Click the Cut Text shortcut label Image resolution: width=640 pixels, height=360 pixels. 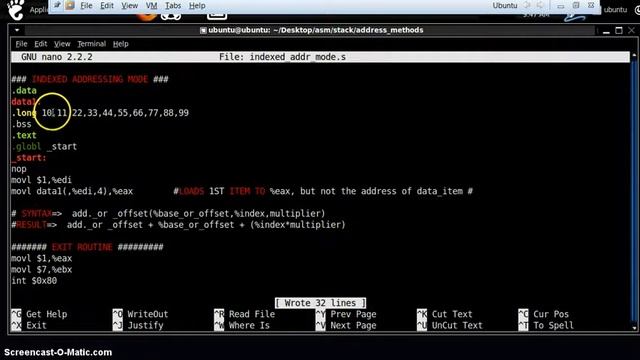[452, 314]
